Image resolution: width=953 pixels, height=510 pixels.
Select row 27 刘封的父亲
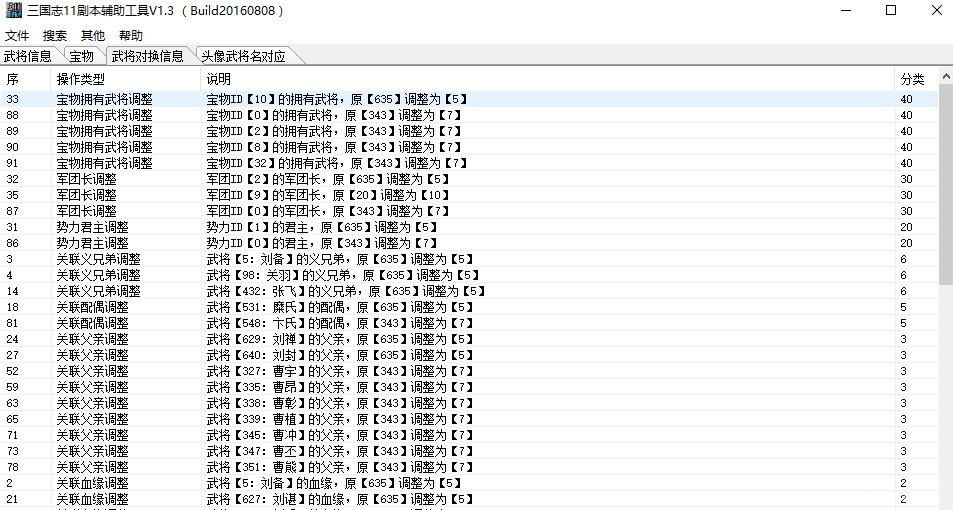(469, 355)
